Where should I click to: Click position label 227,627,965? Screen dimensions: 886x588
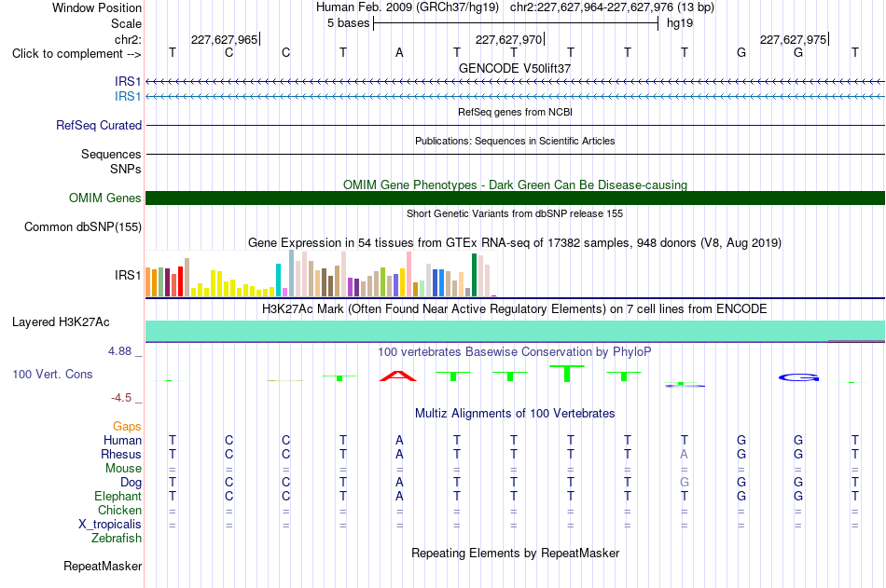tap(225, 39)
